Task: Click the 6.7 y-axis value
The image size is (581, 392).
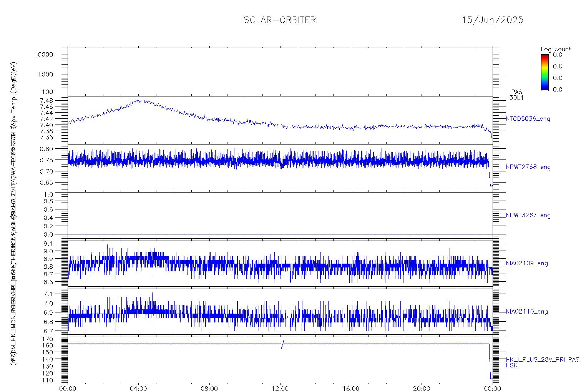Action: 48,331
